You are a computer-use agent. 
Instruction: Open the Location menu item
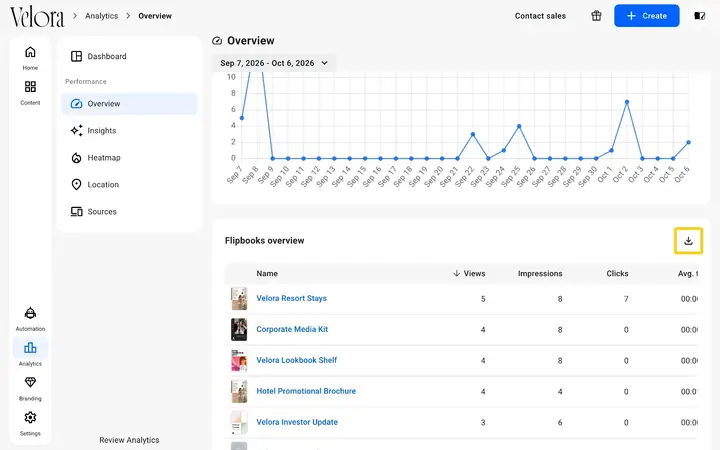click(x=129, y=185)
